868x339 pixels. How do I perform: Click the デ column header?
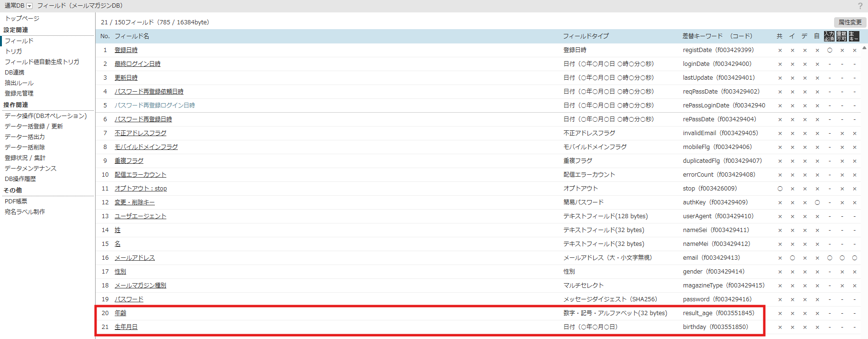804,36
